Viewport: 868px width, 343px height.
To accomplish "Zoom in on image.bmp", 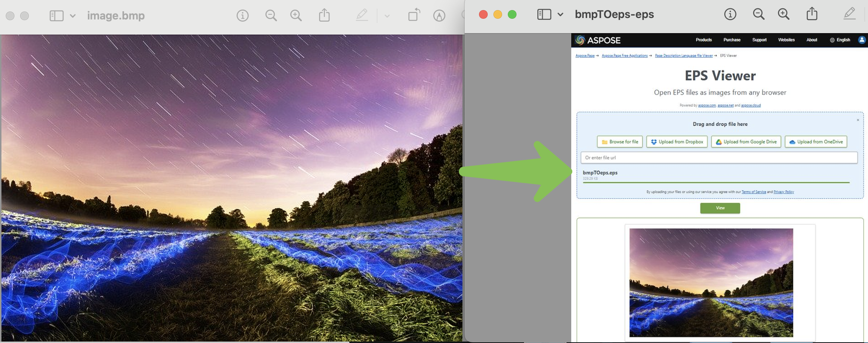I will tap(296, 15).
